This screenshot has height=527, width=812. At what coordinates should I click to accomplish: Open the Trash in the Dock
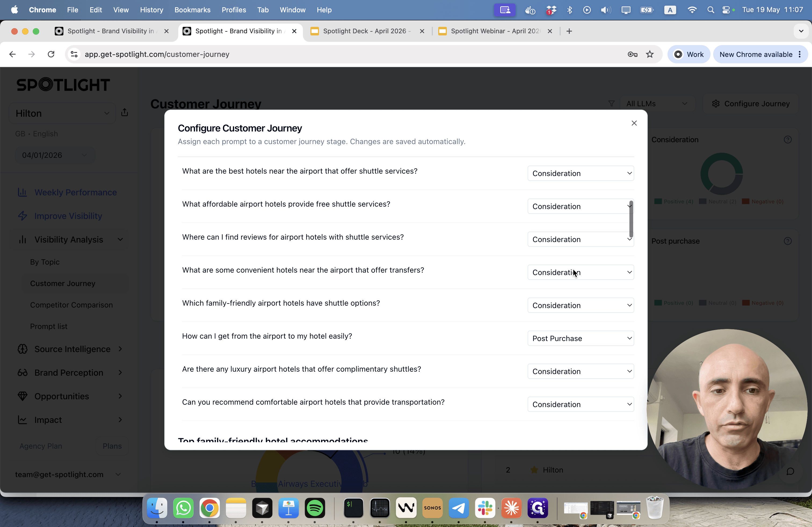coord(654,508)
